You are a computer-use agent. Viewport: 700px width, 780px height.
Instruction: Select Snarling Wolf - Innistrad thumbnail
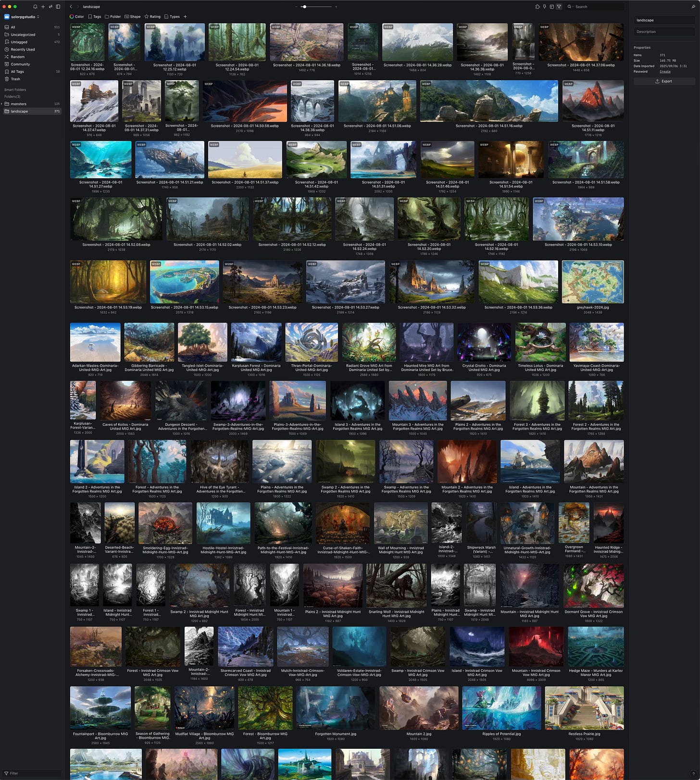396,585
